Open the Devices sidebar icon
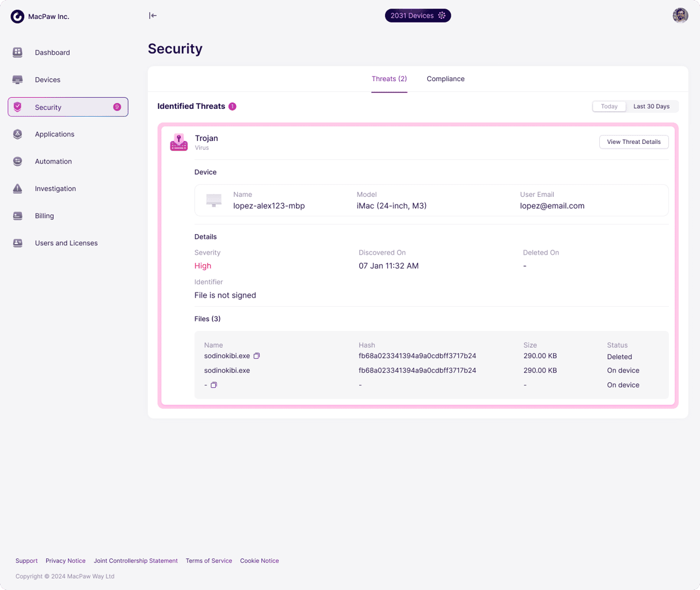 coord(18,79)
